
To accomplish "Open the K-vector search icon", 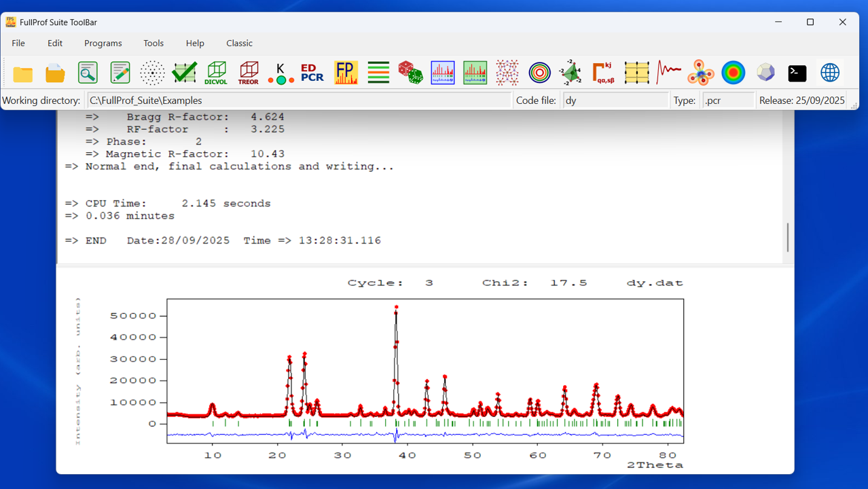I will coord(281,73).
